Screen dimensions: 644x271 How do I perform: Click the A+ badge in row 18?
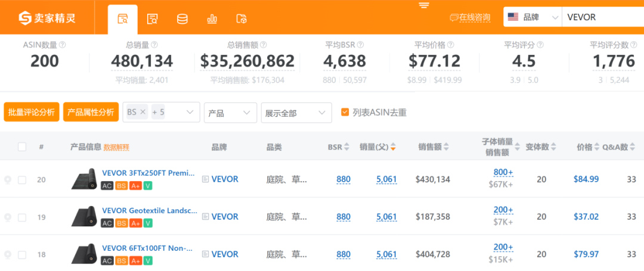(x=135, y=261)
